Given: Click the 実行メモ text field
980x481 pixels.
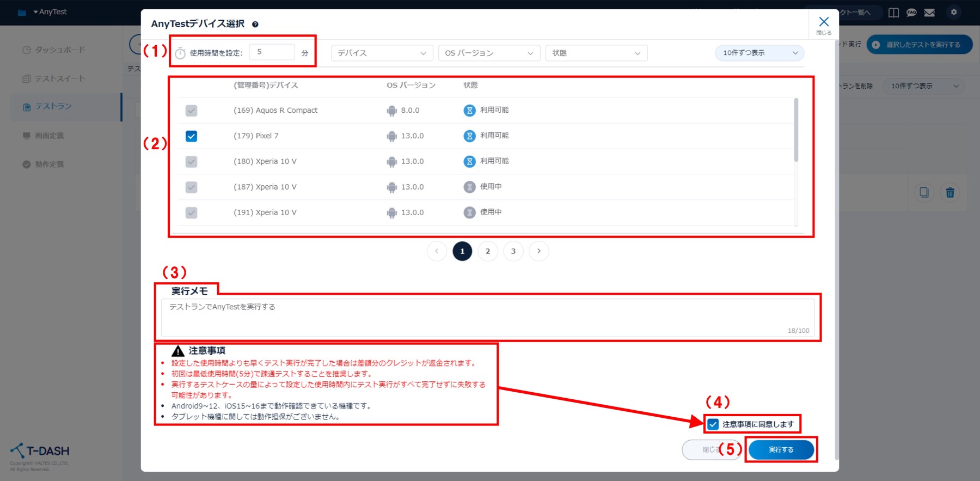Looking at the screenshot, I should (487, 317).
